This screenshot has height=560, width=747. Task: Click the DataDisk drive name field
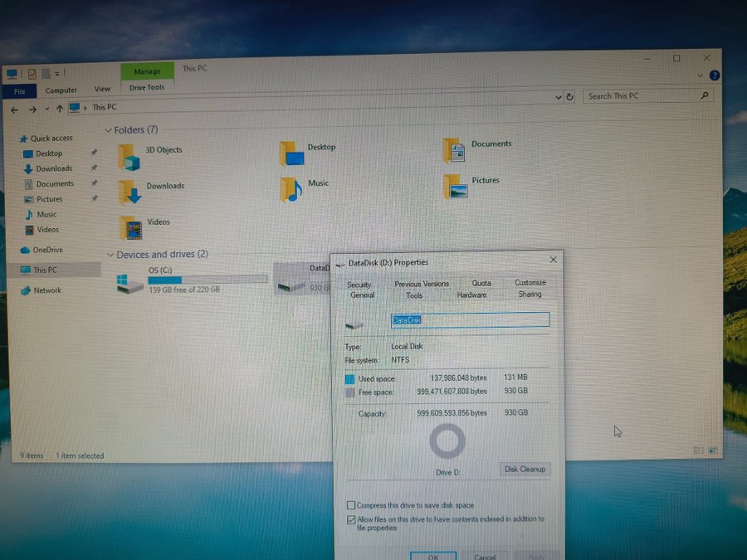point(470,319)
